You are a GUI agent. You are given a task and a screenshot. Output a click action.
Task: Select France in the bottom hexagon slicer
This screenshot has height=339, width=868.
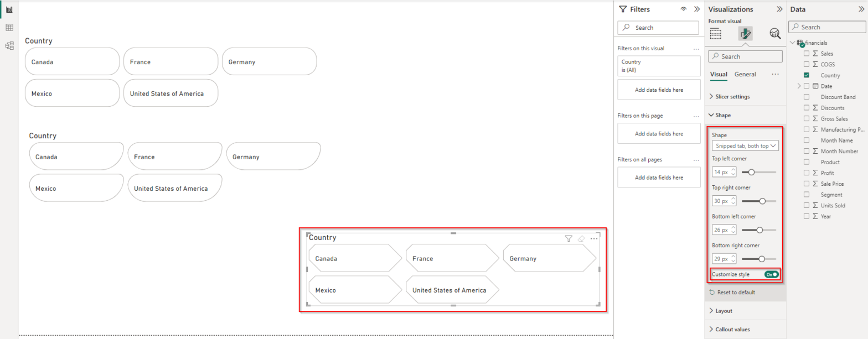click(452, 258)
